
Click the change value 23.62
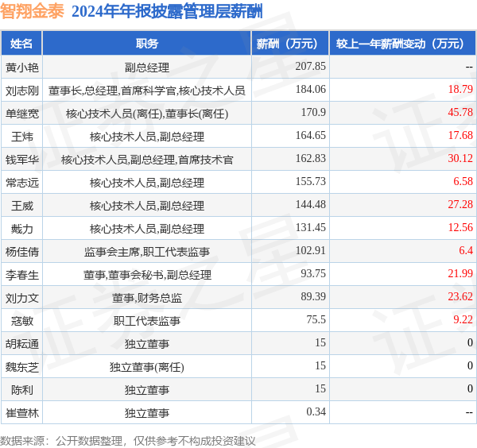pyautogui.click(x=460, y=297)
